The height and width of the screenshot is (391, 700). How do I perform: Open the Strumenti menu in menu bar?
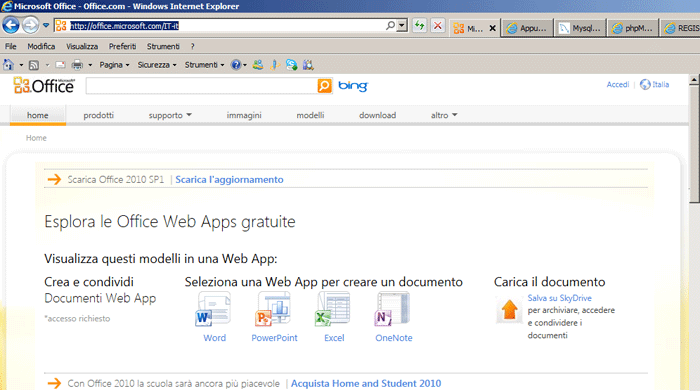pos(163,46)
